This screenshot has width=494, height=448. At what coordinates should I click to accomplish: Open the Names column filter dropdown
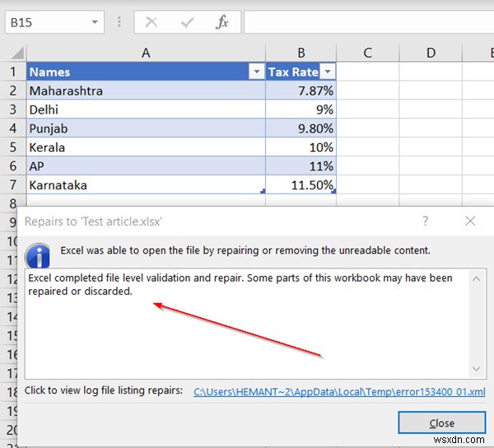point(256,72)
